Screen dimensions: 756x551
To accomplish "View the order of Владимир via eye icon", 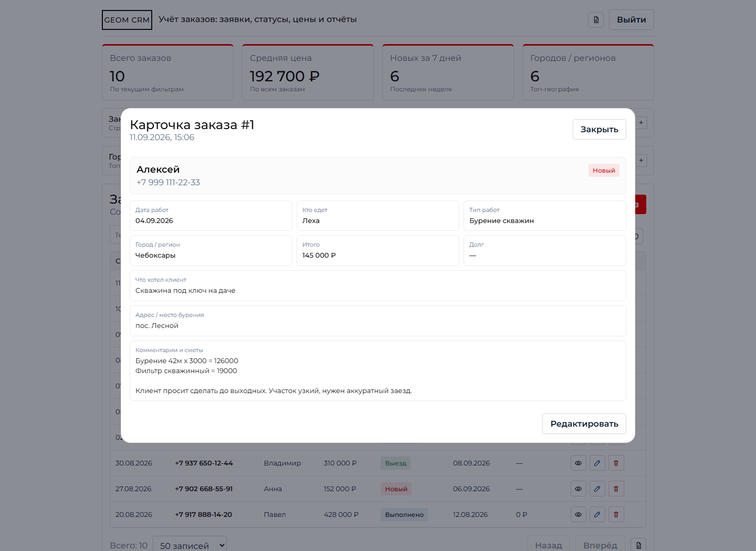I will (578, 463).
